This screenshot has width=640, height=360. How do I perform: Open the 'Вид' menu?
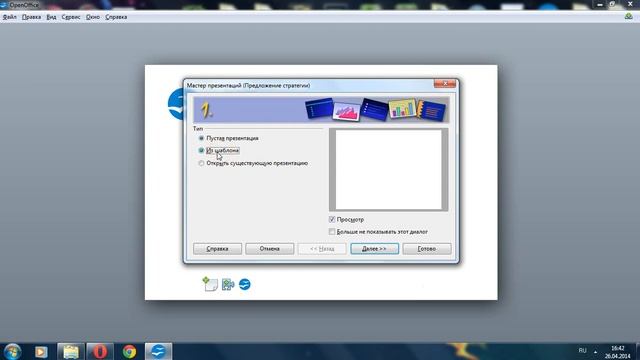[x=51, y=17]
